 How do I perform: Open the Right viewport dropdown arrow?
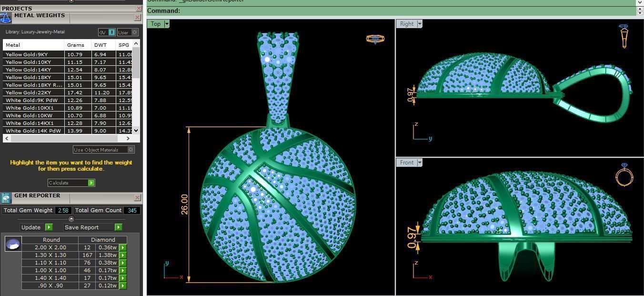click(420, 24)
